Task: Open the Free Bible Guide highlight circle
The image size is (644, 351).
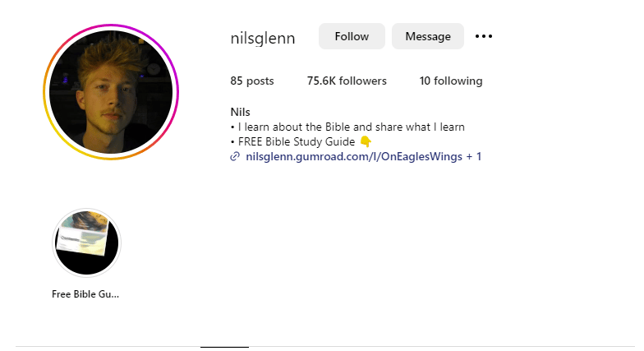Action: [87, 242]
